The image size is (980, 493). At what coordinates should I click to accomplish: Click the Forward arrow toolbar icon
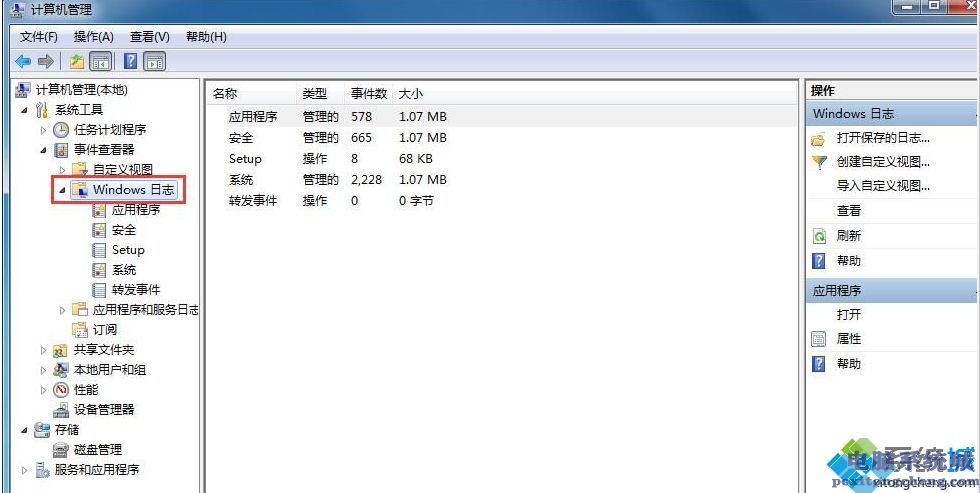point(45,61)
